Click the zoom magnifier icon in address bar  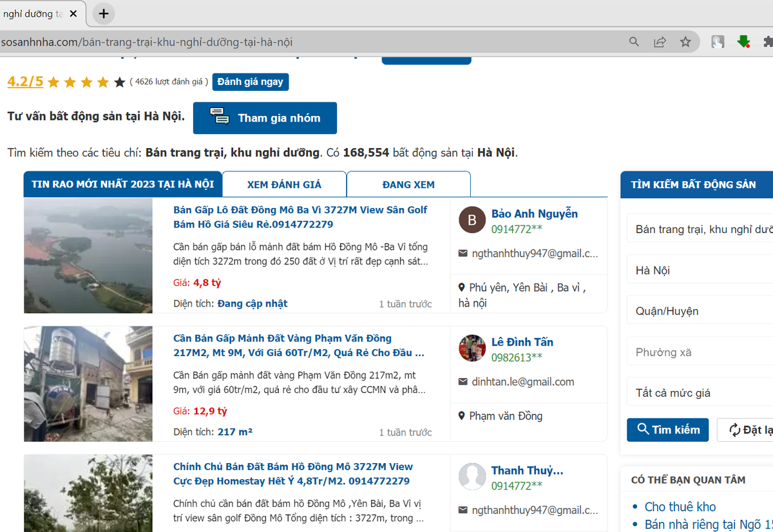634,42
